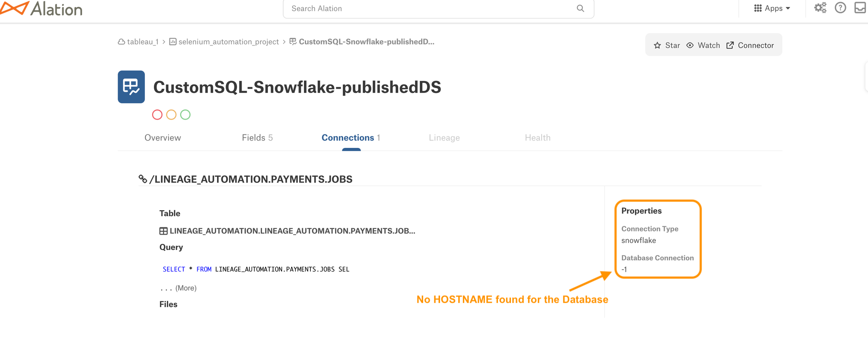Click the CustomSQL-Snowflake-publishedD... breadcrumb
Image resolution: width=868 pixels, height=355 pixels.
367,42
